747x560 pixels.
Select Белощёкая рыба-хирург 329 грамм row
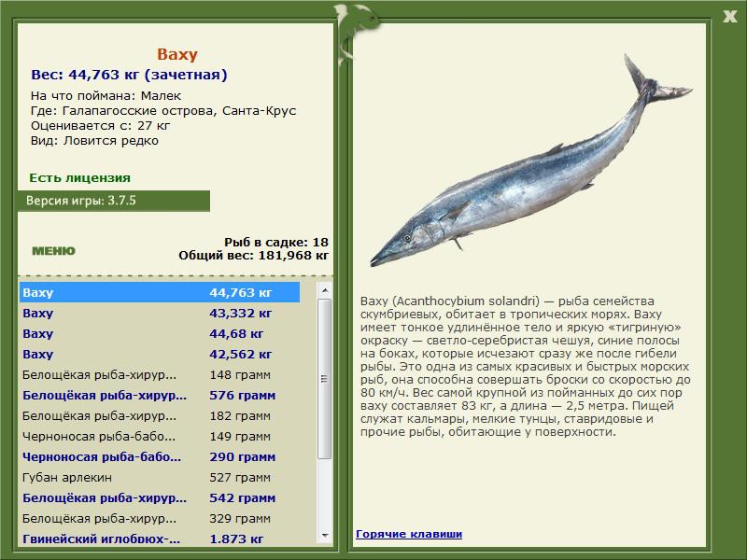pos(160,518)
